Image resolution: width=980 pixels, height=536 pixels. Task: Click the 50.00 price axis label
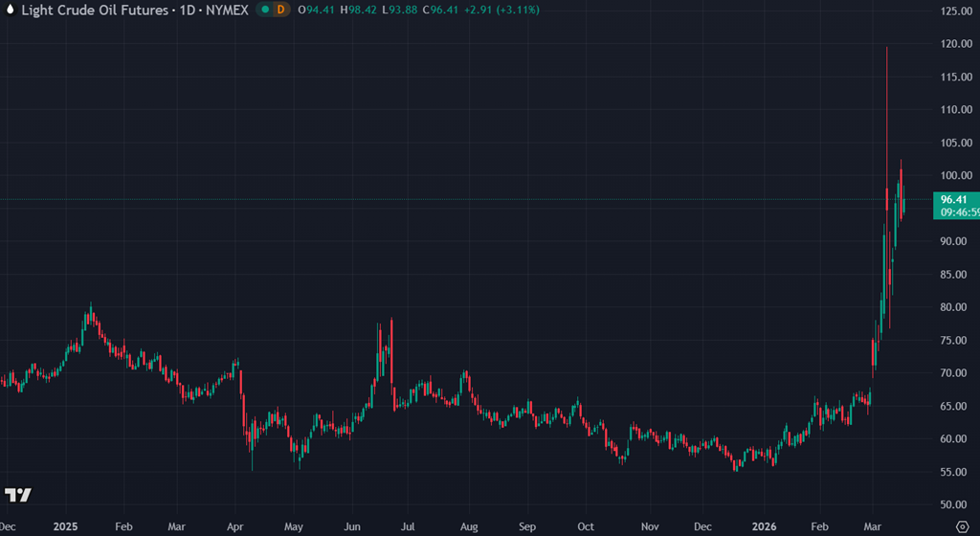pyautogui.click(x=955, y=504)
